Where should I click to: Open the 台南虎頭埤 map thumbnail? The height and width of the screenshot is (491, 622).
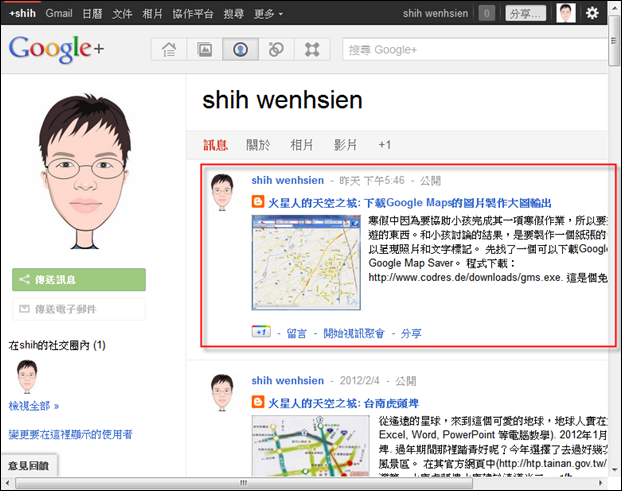tap(311, 445)
